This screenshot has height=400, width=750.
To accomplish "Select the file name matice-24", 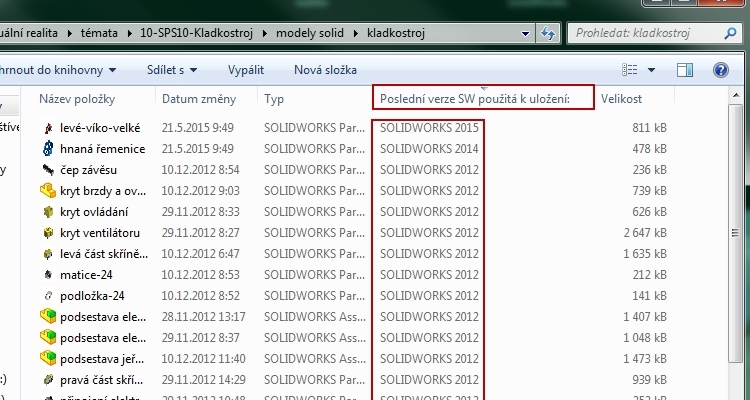I will [86, 275].
